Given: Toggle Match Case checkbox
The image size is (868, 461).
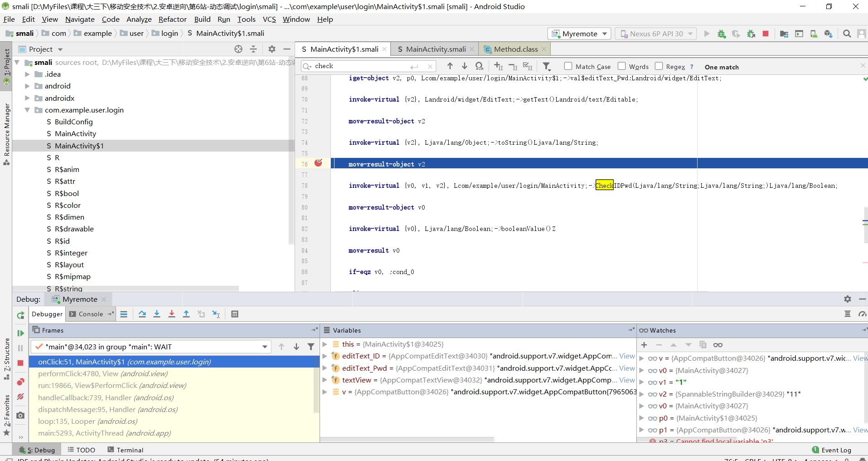Looking at the screenshot, I should pos(568,66).
